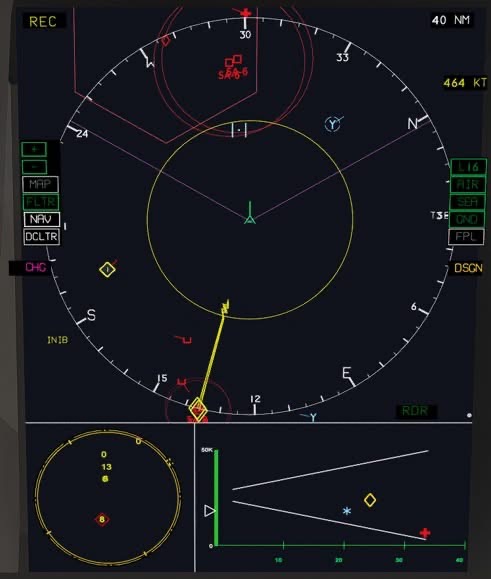
Task: Toggle the SEA tracks filter
Action: click(x=467, y=202)
